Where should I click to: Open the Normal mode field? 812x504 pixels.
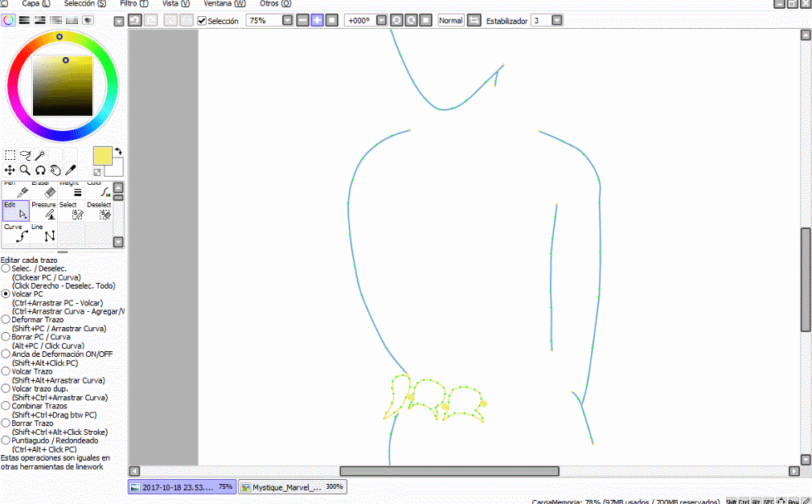[450, 20]
